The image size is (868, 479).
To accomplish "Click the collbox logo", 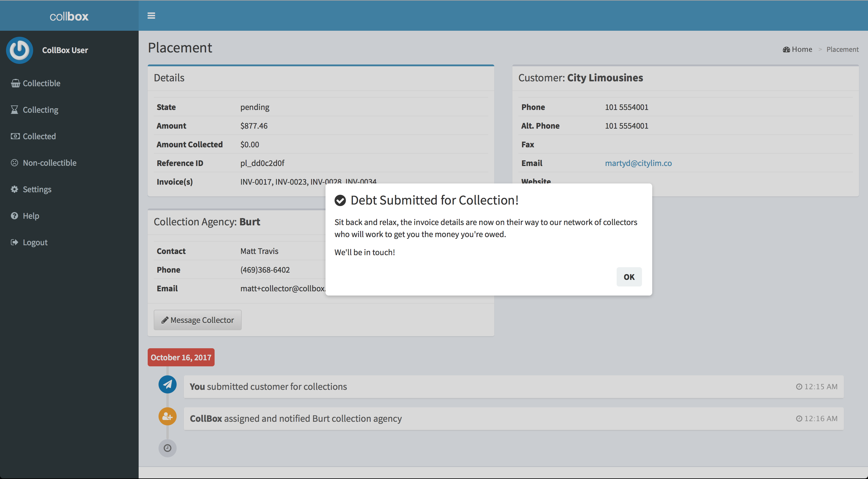I will click(69, 16).
